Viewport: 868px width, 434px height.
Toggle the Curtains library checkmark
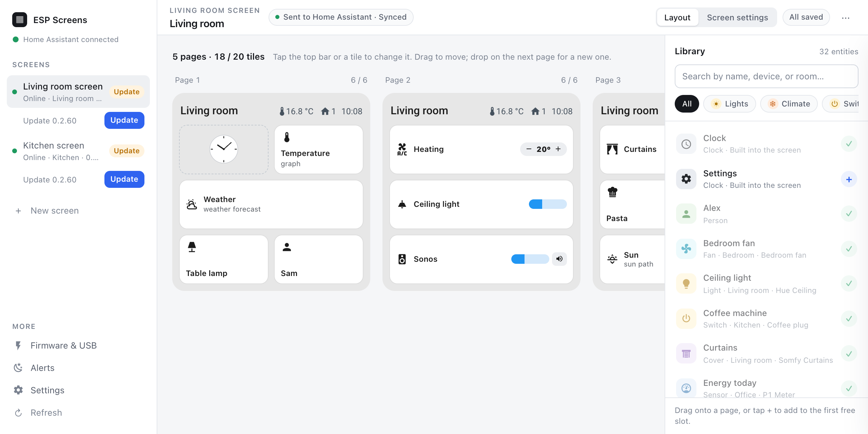[x=849, y=354]
